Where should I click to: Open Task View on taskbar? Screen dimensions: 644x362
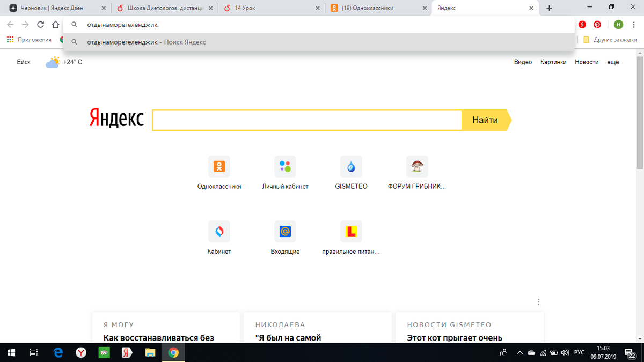33,352
